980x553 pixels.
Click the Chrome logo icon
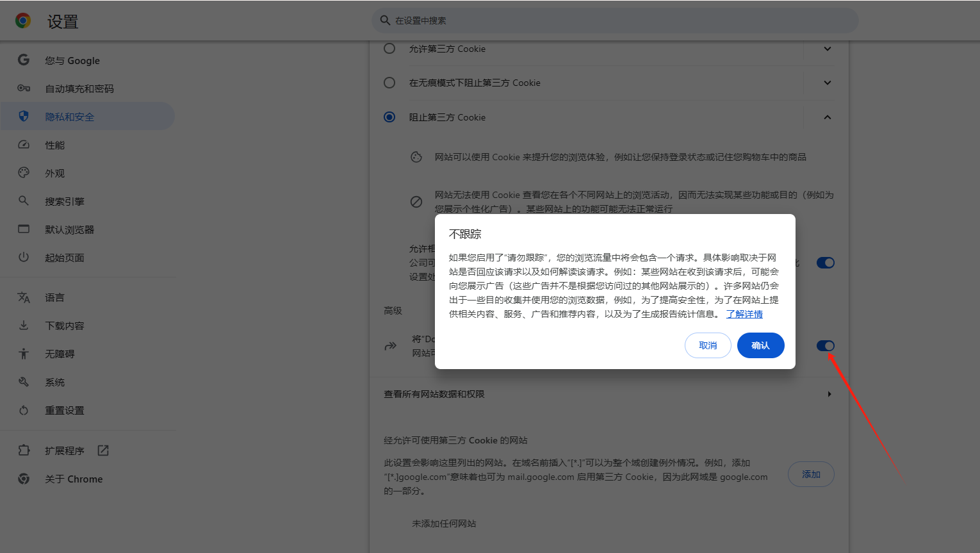pos(23,21)
